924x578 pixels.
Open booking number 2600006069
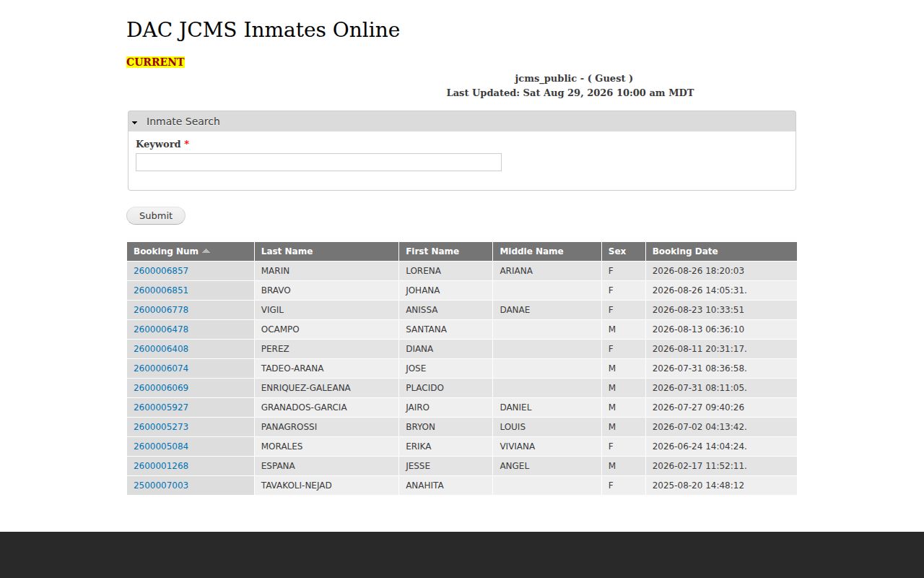click(x=161, y=388)
